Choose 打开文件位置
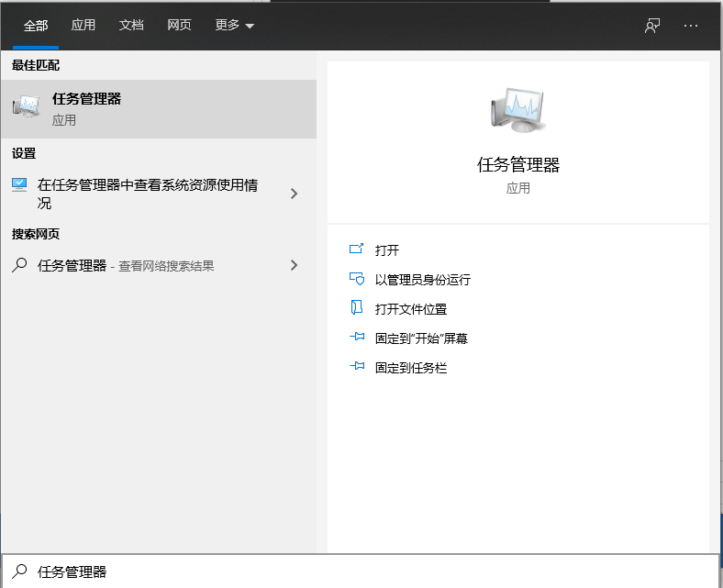Screen dimensions: 723x588 (411, 309)
